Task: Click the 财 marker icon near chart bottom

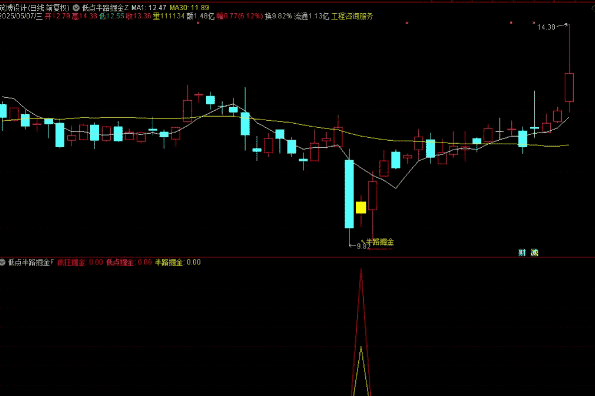Action: coord(523,252)
